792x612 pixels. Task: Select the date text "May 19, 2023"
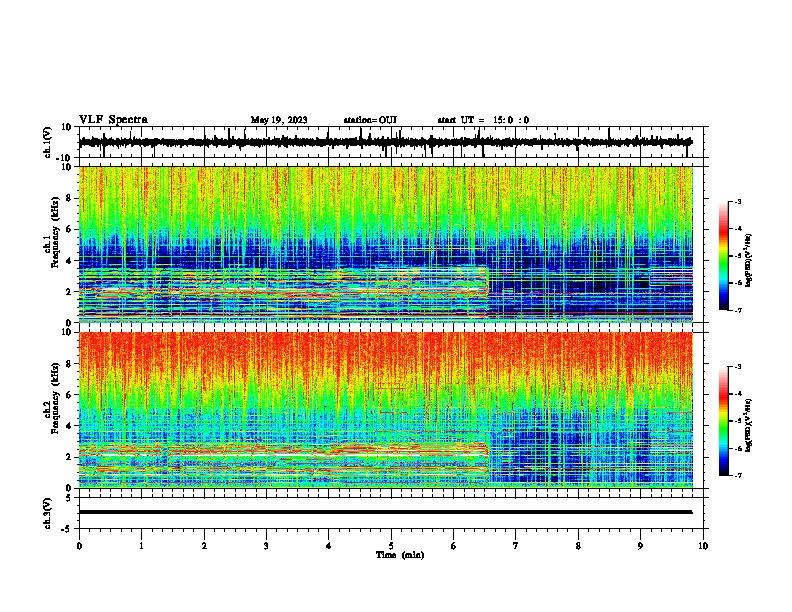[x=279, y=120]
